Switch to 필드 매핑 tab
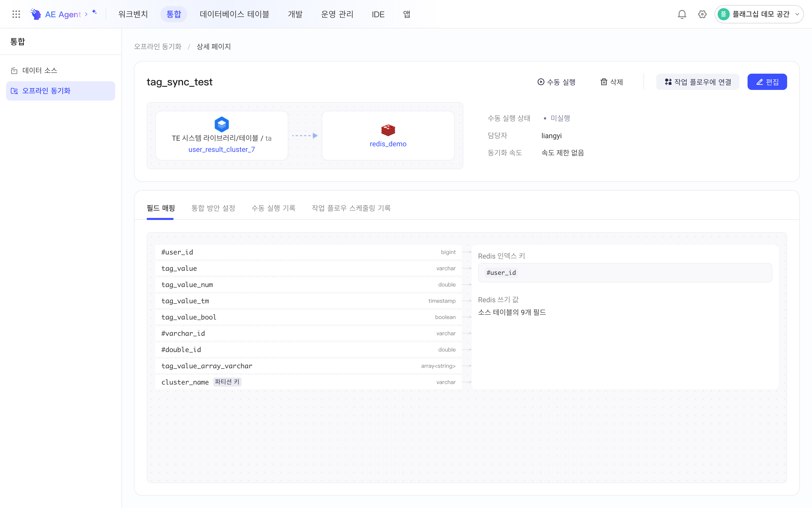812x508 pixels. (161, 208)
